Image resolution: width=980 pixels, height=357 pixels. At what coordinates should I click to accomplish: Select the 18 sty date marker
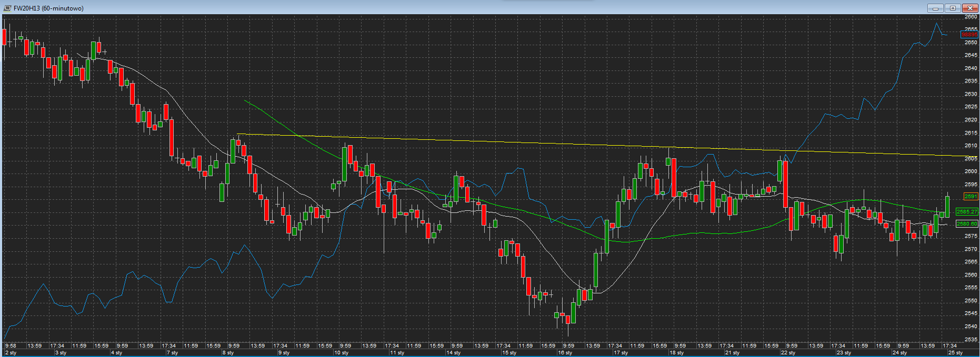tap(676, 353)
